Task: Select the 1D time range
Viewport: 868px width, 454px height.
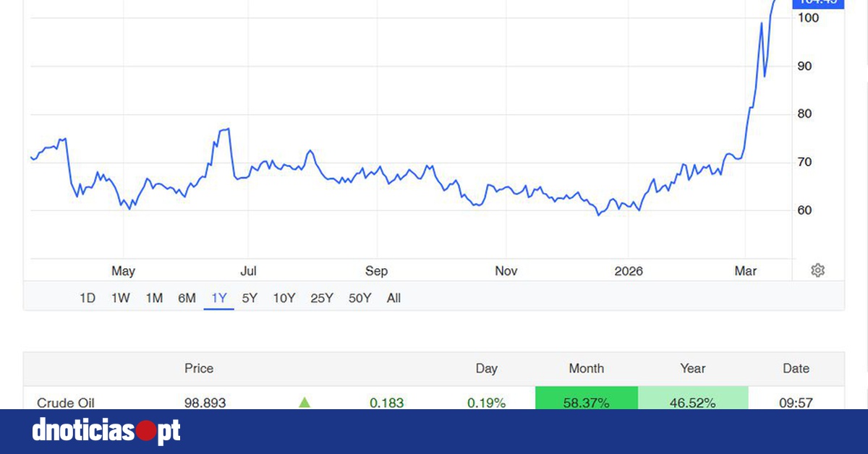Action: (x=87, y=298)
